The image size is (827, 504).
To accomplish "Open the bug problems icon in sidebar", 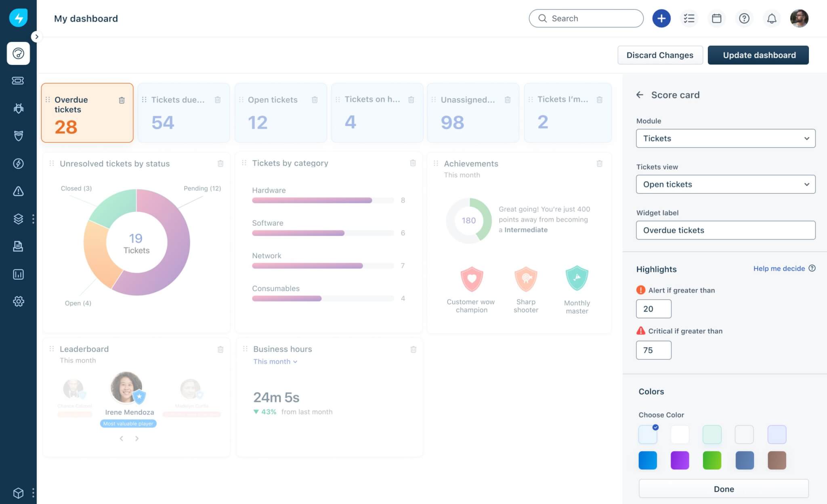I will (18, 108).
